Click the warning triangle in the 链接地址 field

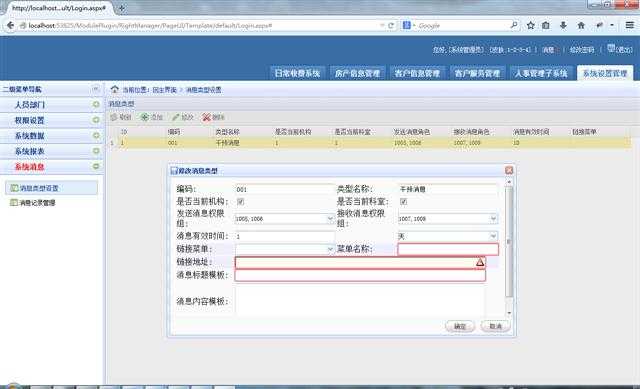480,262
